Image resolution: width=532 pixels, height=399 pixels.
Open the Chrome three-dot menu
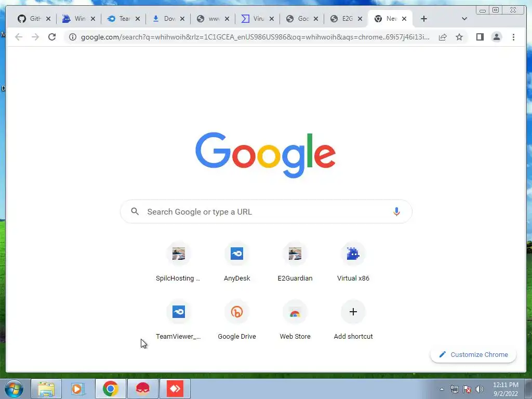[x=513, y=37]
